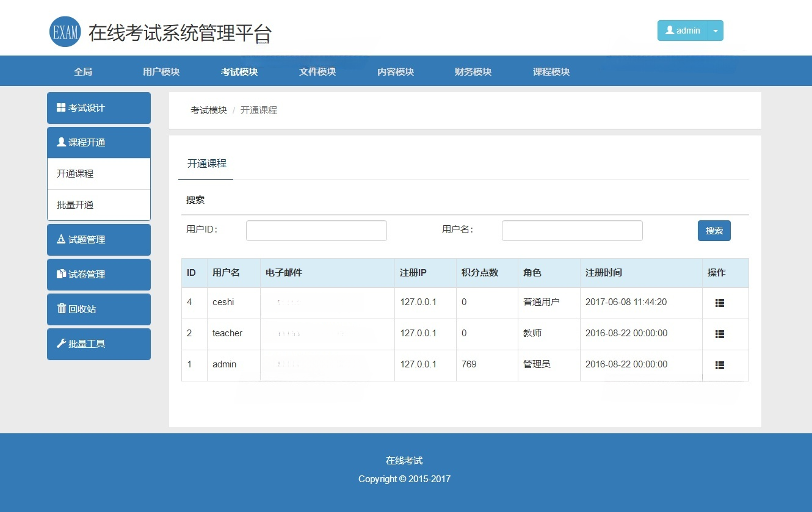
Task: Select the trash icon for 回收站
Action: (x=60, y=309)
